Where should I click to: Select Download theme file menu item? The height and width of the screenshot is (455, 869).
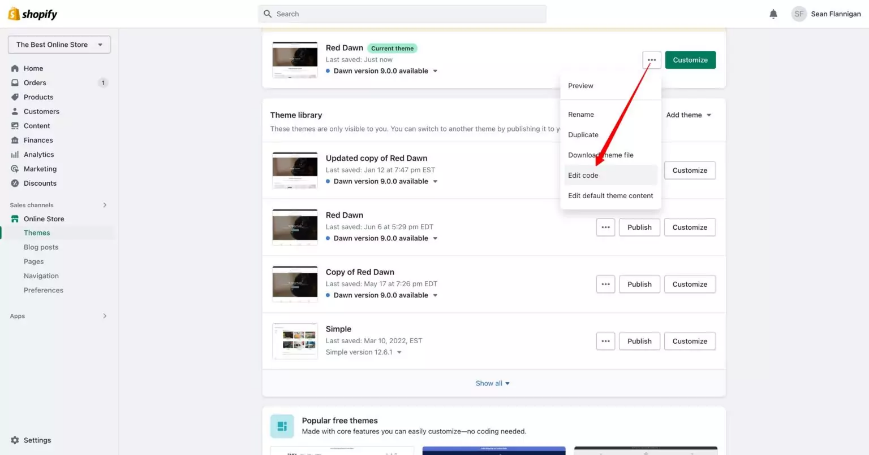click(611, 155)
